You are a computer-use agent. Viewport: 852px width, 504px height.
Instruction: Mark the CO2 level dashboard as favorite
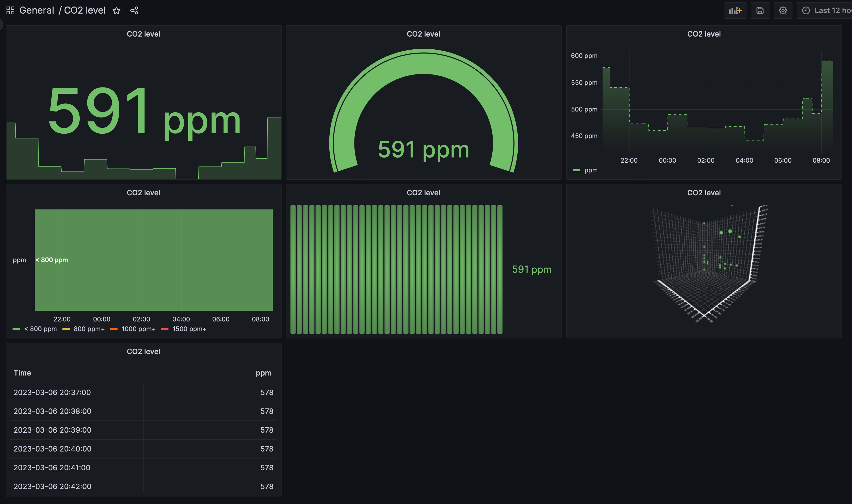coord(116,10)
